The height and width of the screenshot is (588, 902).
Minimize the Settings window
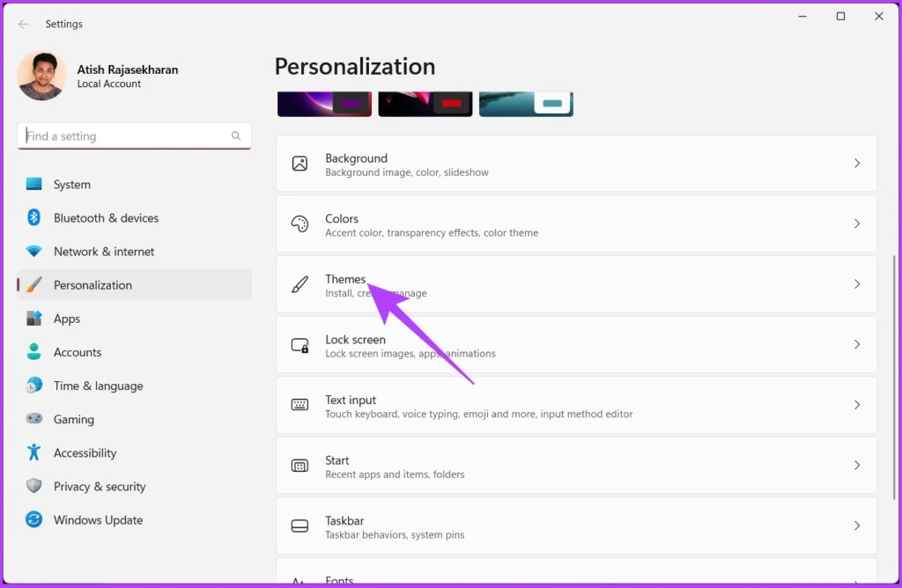(x=802, y=16)
